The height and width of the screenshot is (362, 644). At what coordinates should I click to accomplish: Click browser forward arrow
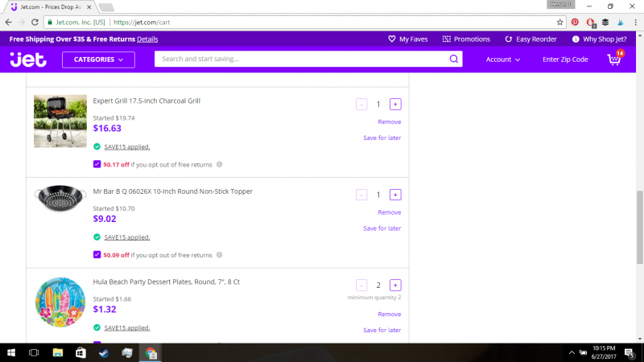pos(22,23)
